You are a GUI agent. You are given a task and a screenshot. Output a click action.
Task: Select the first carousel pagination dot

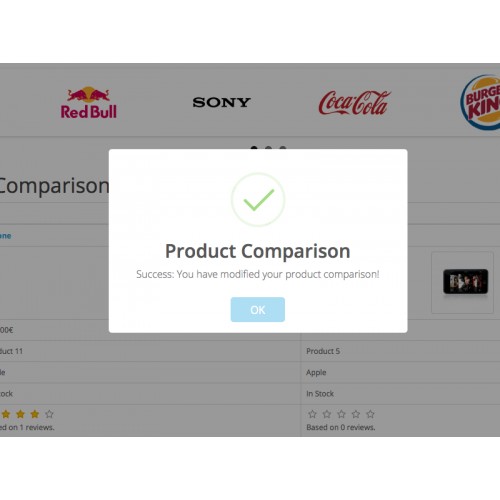pos(254,148)
